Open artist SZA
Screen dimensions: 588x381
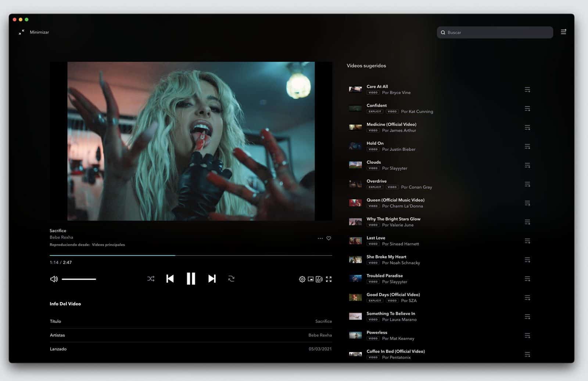click(x=412, y=301)
